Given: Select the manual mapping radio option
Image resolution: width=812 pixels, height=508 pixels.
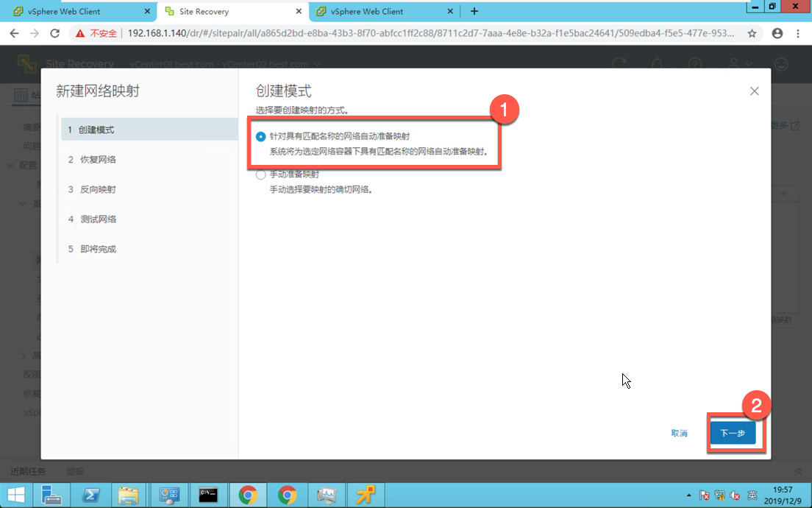Looking at the screenshot, I should click(x=260, y=174).
